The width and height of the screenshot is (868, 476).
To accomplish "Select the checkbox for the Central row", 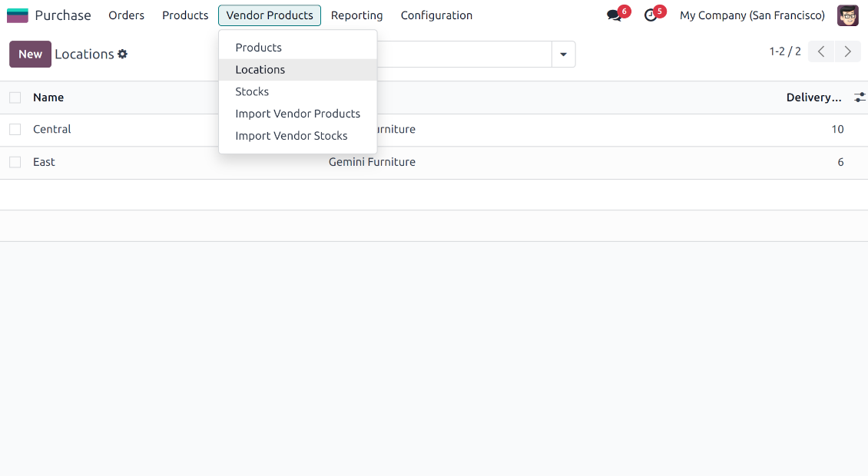I will pyautogui.click(x=15, y=129).
